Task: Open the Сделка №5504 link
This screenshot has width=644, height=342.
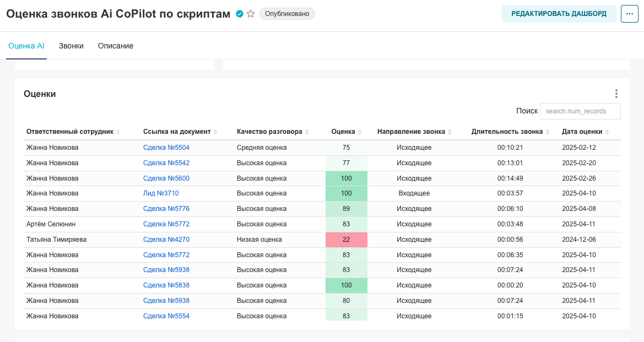Action: (x=166, y=148)
